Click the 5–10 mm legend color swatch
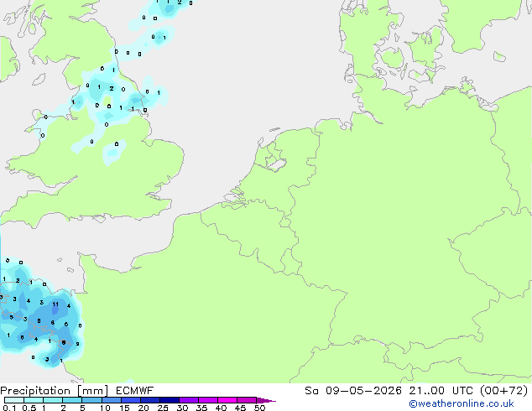532x411 pixels. 91,400
